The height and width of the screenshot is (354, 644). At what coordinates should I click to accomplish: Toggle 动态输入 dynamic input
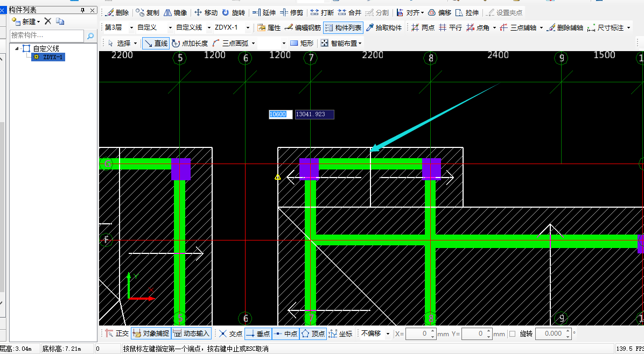[191, 334]
